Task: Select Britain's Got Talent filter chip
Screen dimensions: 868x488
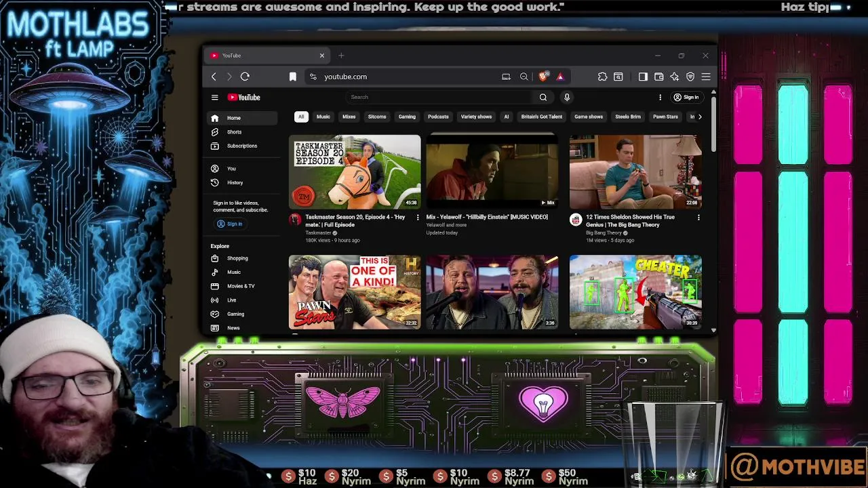Action: [x=542, y=117]
